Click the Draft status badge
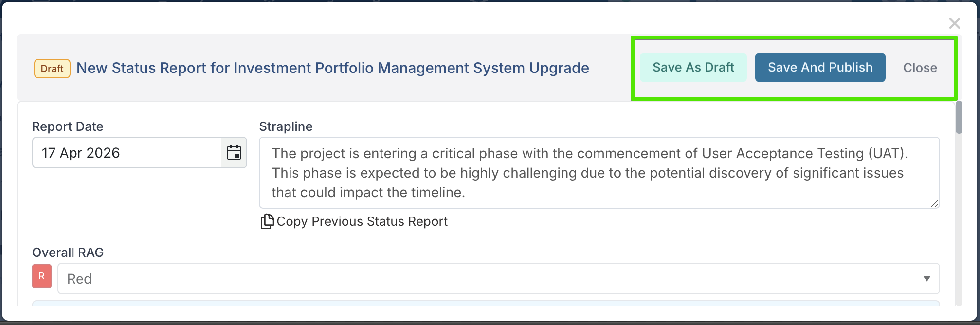The image size is (980, 325). click(x=52, y=69)
